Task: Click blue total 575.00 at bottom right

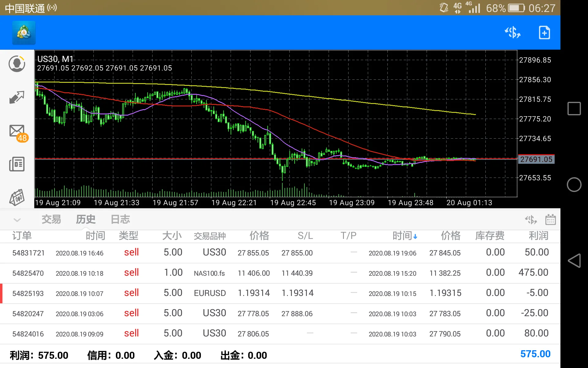Action: pyautogui.click(x=535, y=354)
